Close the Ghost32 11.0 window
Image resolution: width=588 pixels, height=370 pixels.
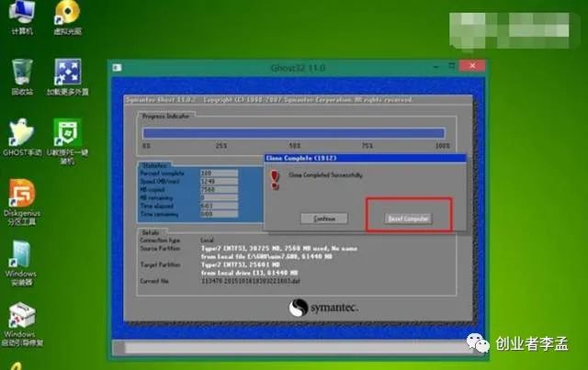(472, 66)
